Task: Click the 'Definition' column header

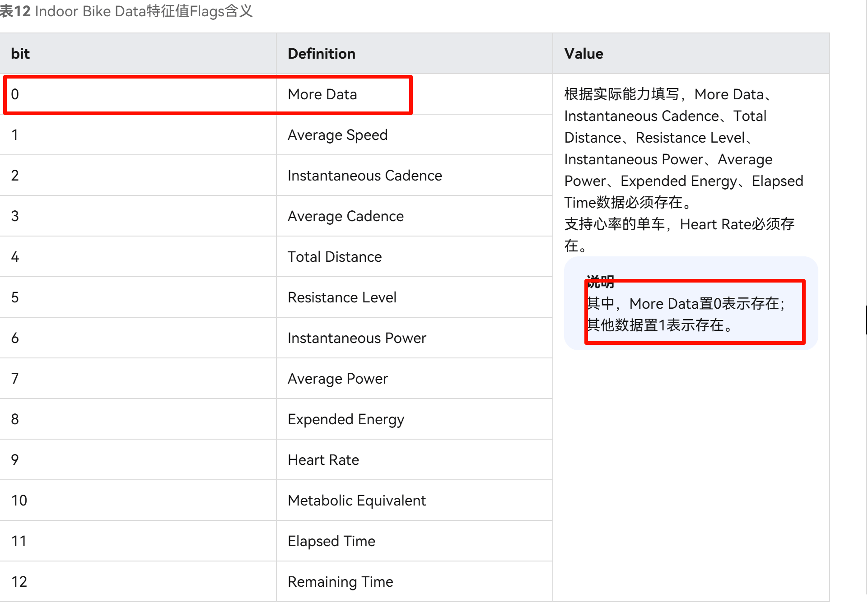Action: pyautogui.click(x=322, y=54)
